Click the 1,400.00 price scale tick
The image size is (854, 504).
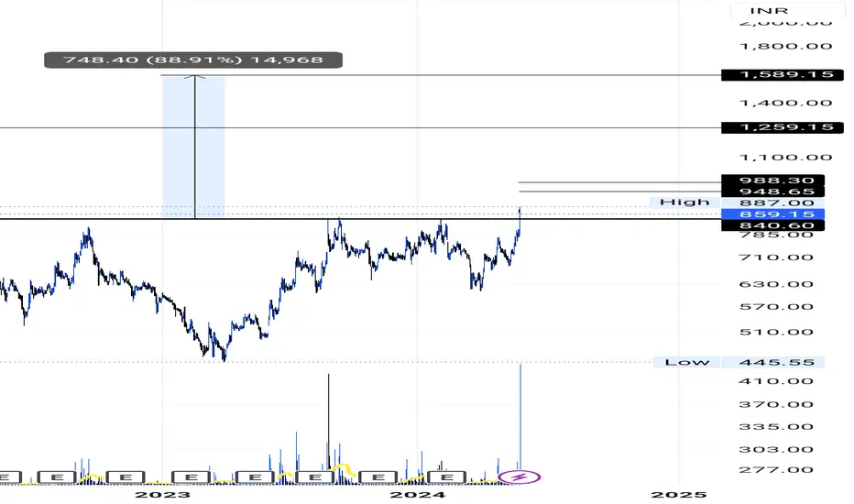coord(786,103)
